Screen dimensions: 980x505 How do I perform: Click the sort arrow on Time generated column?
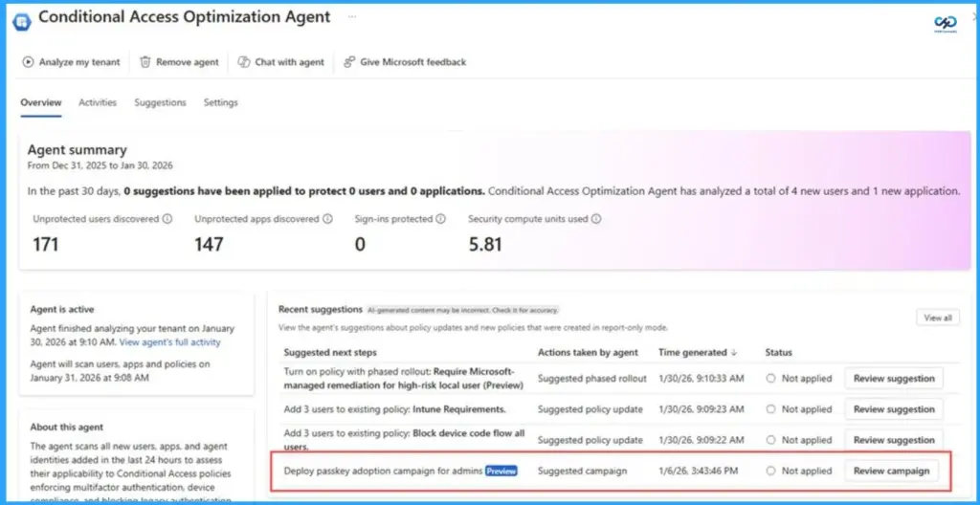[734, 353]
